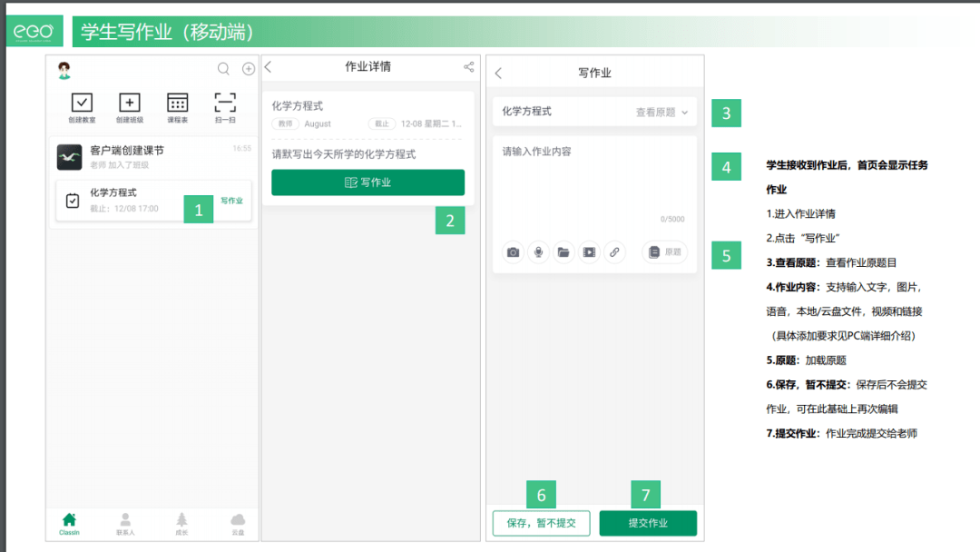Open 创建教室 create classroom shortcut
Image resolution: width=980 pixels, height=552 pixels.
(x=82, y=107)
